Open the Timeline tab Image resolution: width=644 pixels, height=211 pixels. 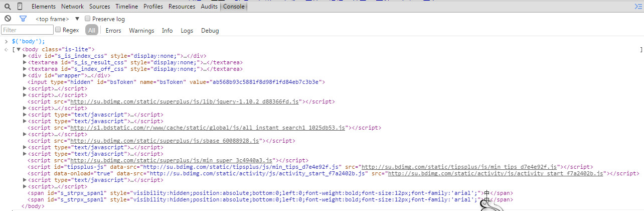click(127, 7)
